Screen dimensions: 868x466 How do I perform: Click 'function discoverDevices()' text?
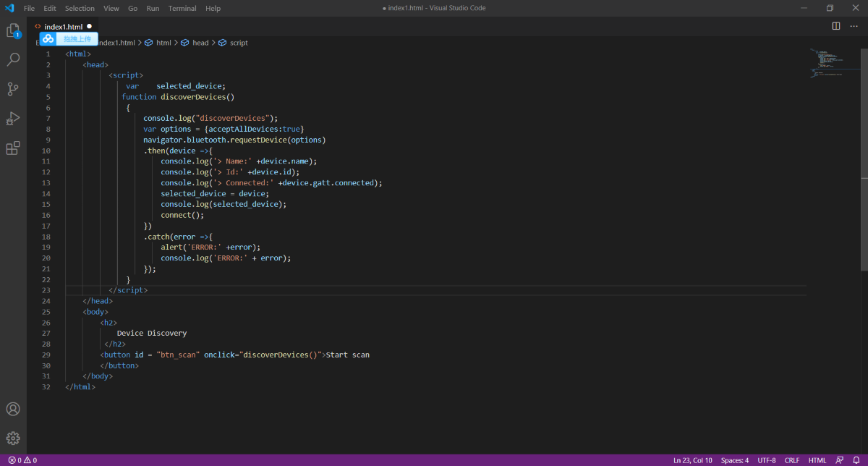[178, 97]
